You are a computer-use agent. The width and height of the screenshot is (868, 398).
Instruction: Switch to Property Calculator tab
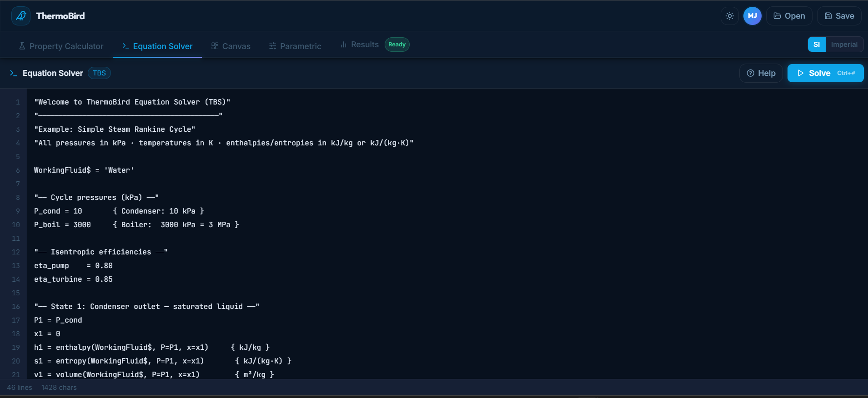(61, 46)
